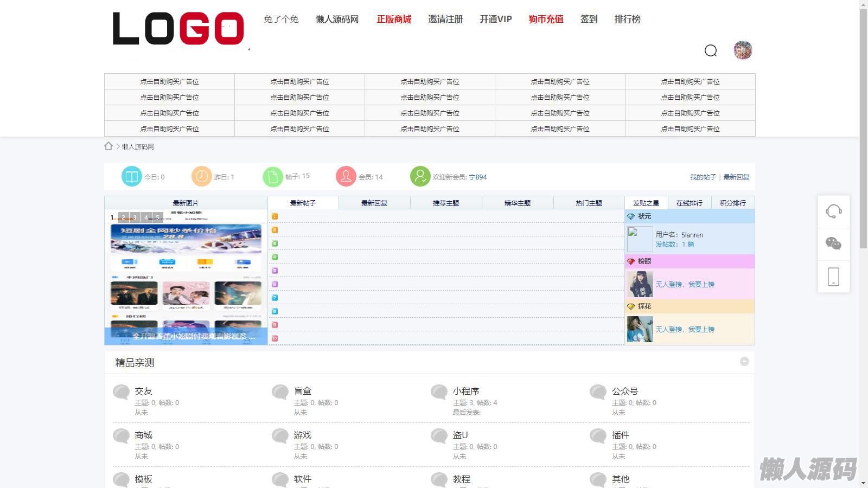Click new member link 宁894
868x488 pixels.
[477, 177]
